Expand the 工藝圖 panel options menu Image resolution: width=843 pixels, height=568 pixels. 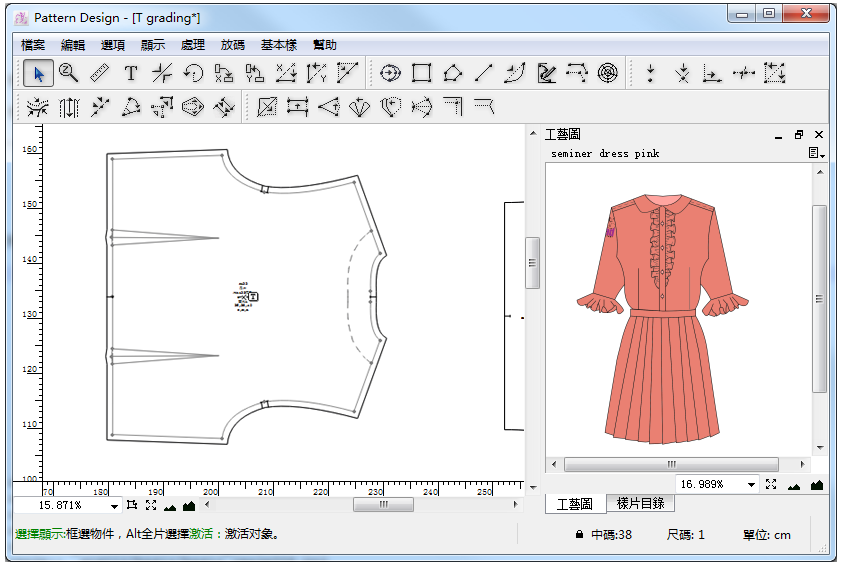(x=817, y=154)
